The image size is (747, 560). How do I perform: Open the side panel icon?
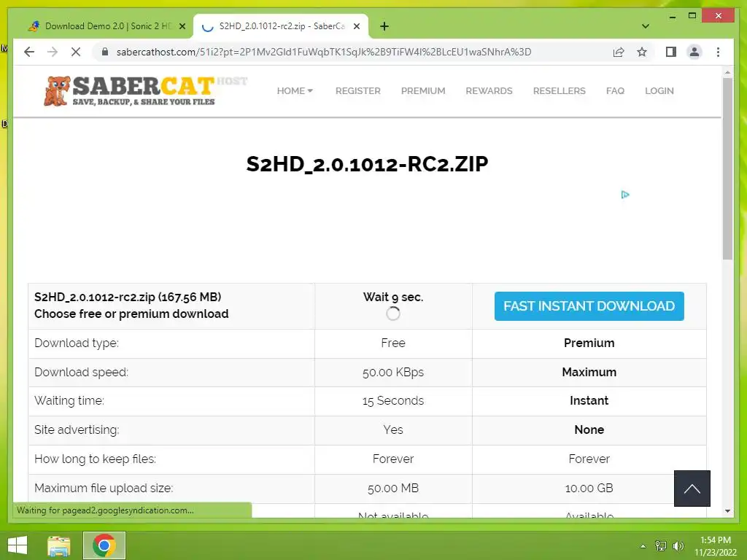tap(671, 52)
